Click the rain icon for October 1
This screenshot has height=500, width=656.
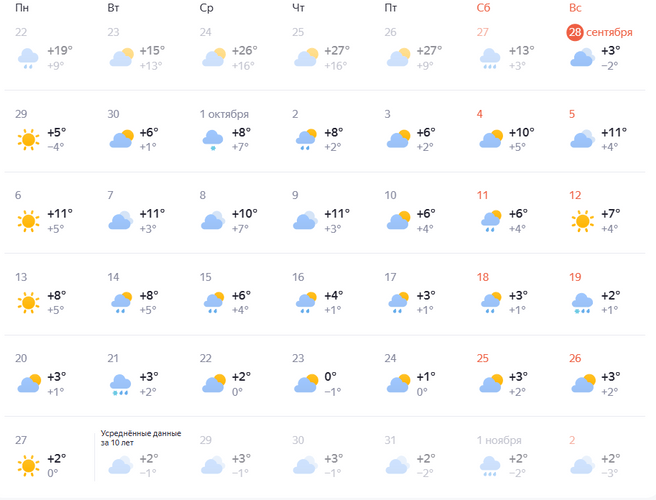[212, 139]
